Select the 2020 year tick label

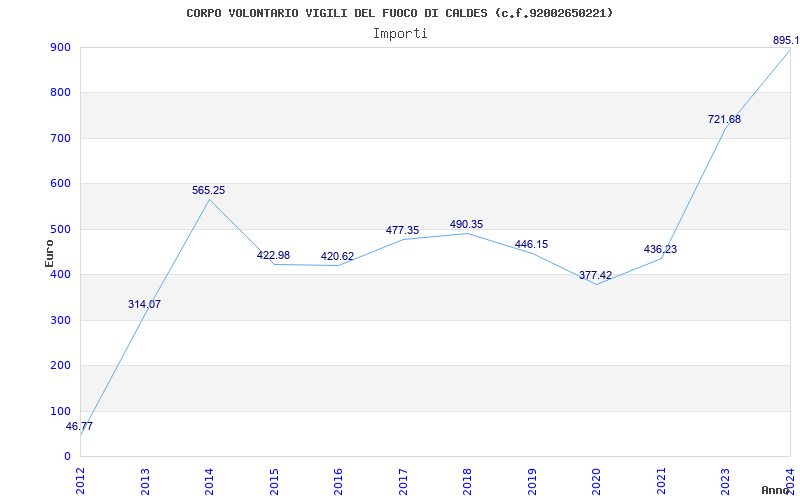pos(596,482)
